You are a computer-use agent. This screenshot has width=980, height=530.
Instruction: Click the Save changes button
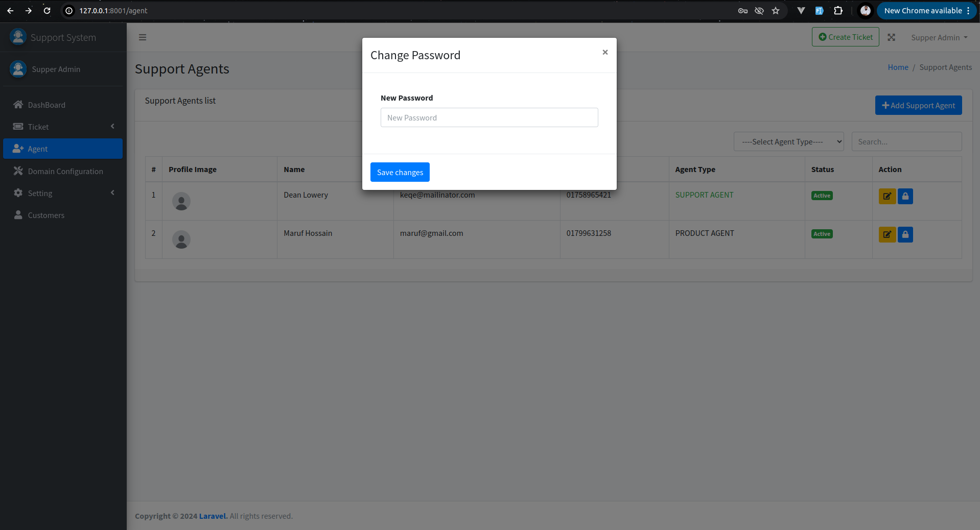point(400,173)
